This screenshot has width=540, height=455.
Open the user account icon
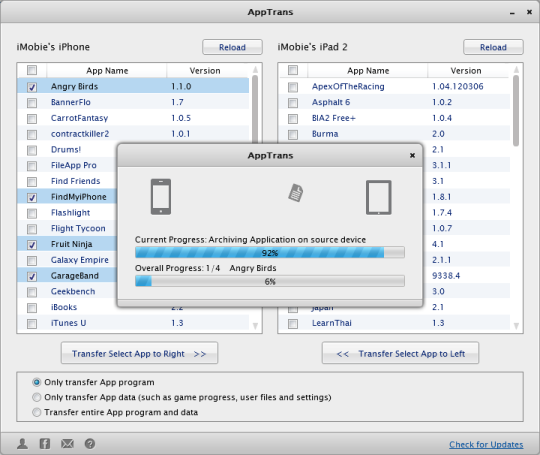click(23, 444)
